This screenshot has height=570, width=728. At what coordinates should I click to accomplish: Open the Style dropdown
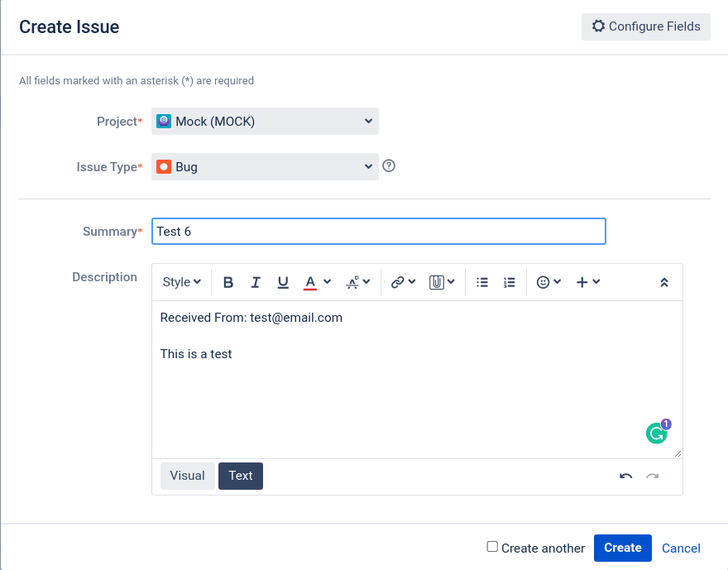181,282
